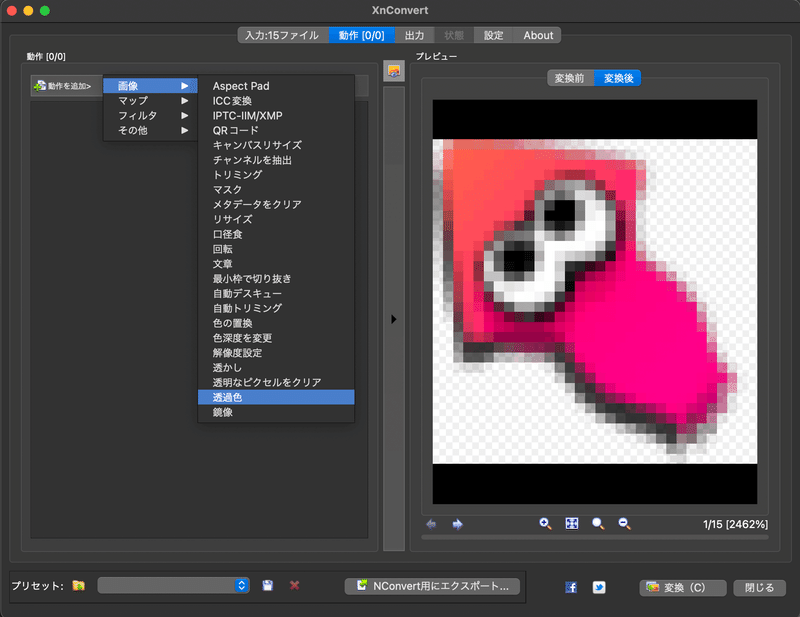The width and height of the screenshot is (800, 617).
Task: Open the About tab
Action: point(538,35)
